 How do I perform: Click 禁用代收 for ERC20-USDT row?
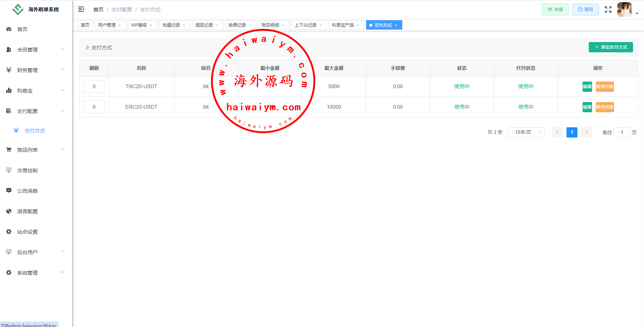(x=605, y=107)
